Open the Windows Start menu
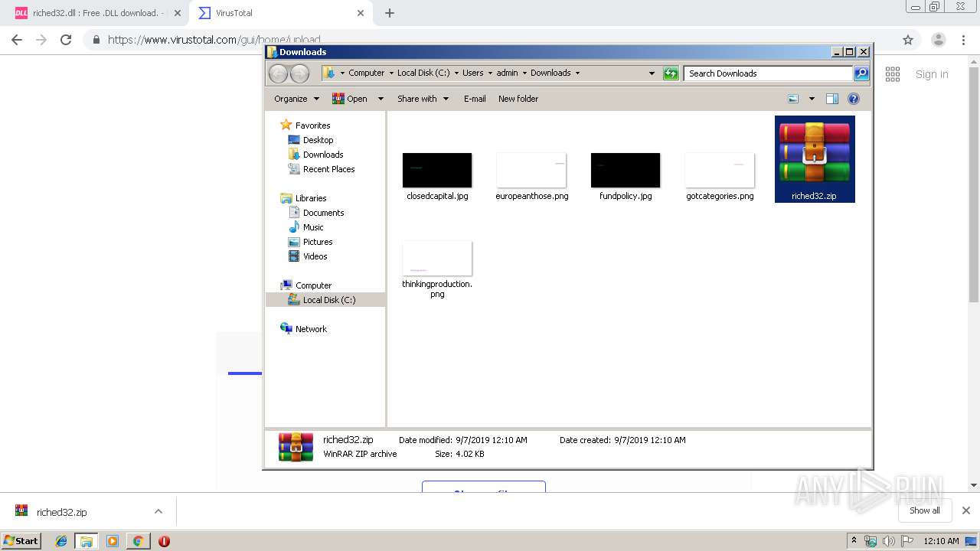Image resolution: width=980 pixels, height=551 pixels. pyautogui.click(x=21, y=540)
